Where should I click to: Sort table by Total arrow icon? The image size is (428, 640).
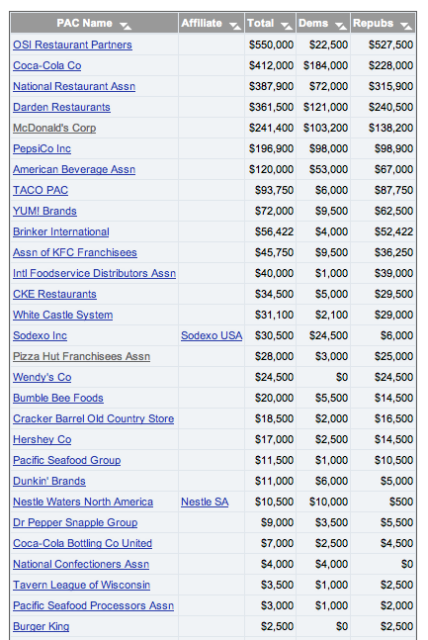tap(287, 26)
